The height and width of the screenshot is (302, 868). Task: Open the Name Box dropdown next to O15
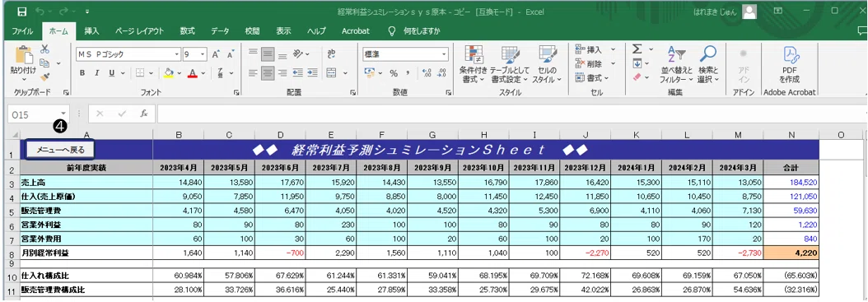click(x=63, y=114)
